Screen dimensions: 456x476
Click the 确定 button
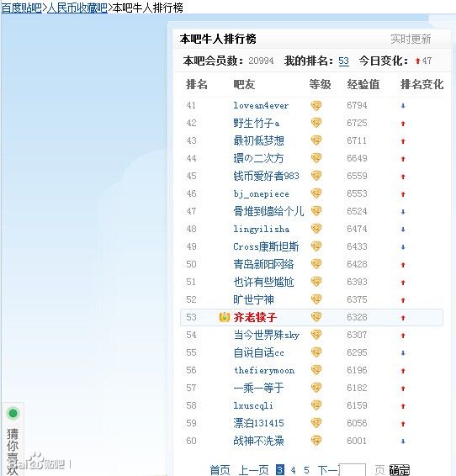[400, 470]
